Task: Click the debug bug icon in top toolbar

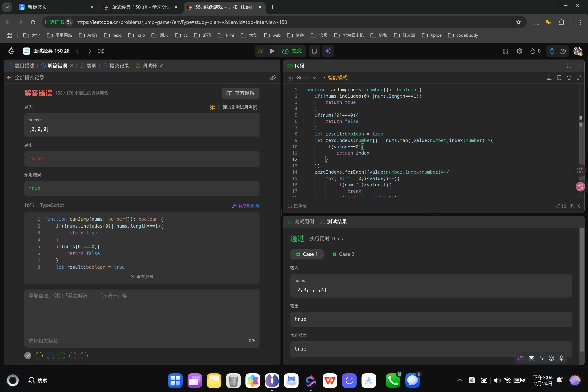Action: pos(260,51)
